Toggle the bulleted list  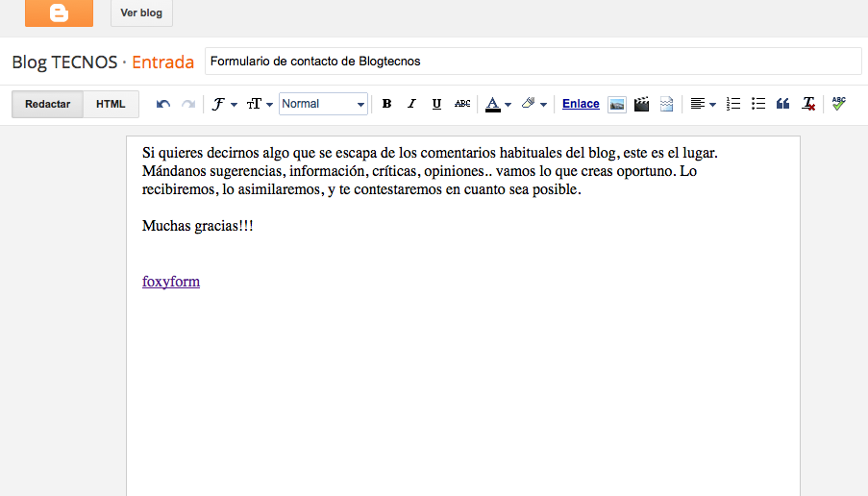[758, 104]
